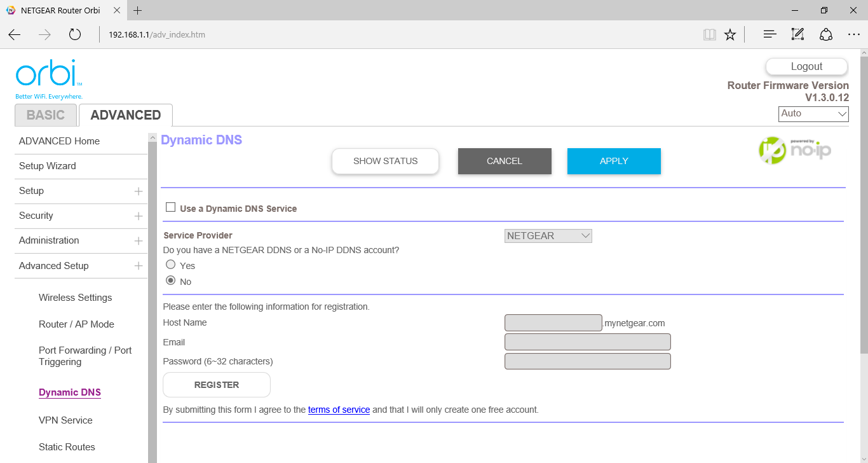The image size is (868, 463).
Task: Select the No radio button
Action: (x=170, y=280)
